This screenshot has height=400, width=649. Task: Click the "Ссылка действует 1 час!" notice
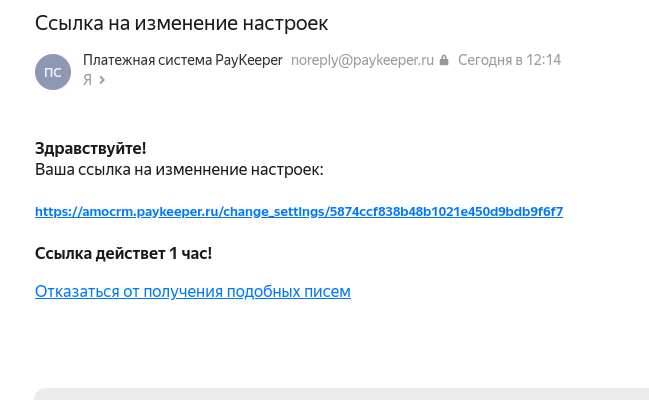tap(123, 253)
